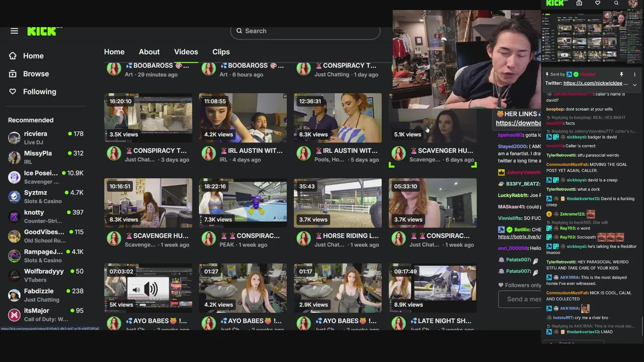This screenshot has width=644, height=362.
Task: Click JohnnyValentino777 username in right chat
Action: pyautogui.click(x=573, y=94)
